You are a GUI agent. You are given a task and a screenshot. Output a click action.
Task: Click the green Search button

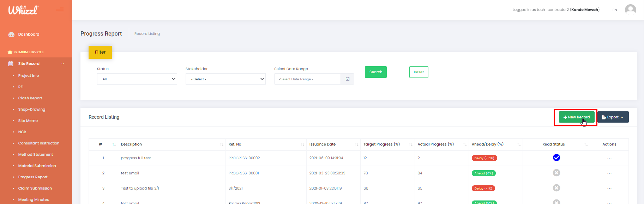point(375,72)
